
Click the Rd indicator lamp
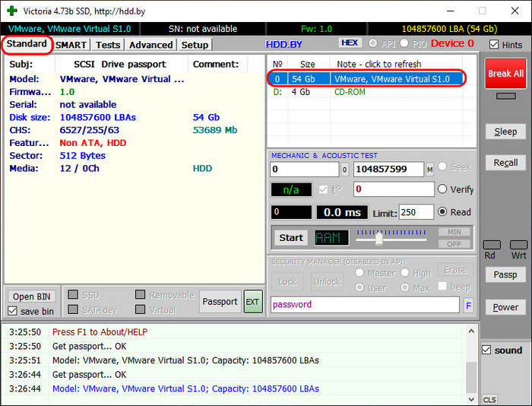(x=492, y=245)
